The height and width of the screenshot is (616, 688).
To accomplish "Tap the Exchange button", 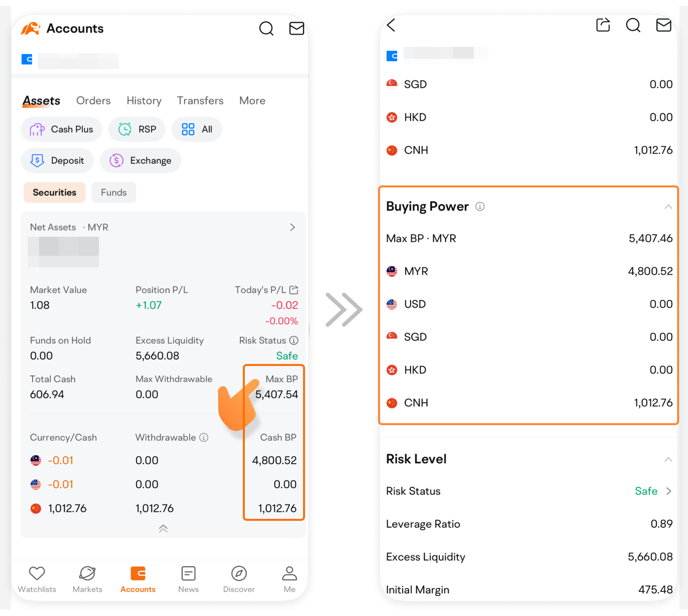I will (x=141, y=160).
